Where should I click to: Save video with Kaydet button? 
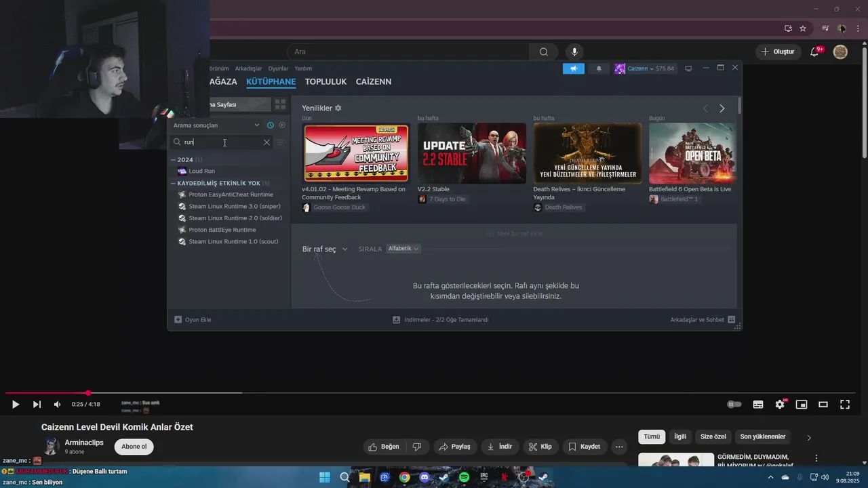point(584,447)
